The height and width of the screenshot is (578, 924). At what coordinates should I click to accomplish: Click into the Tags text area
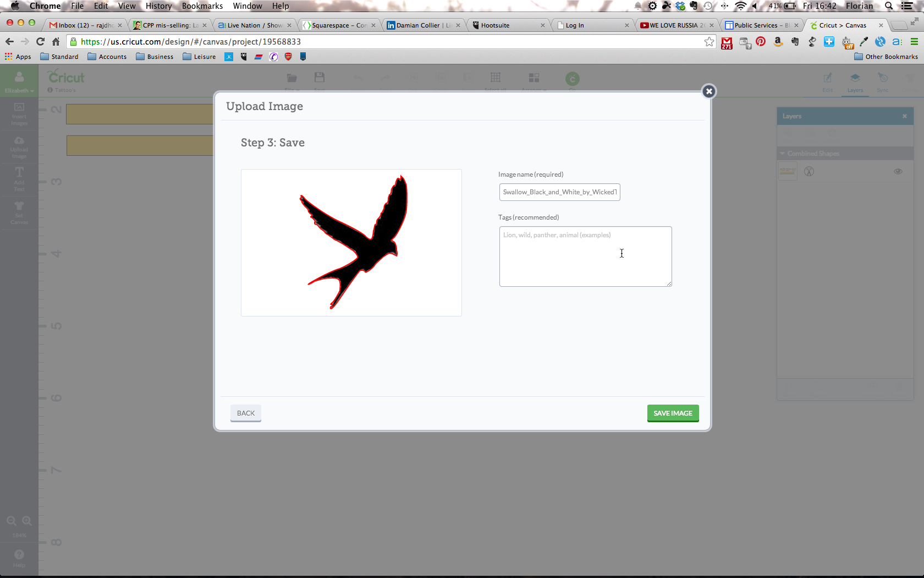point(585,257)
